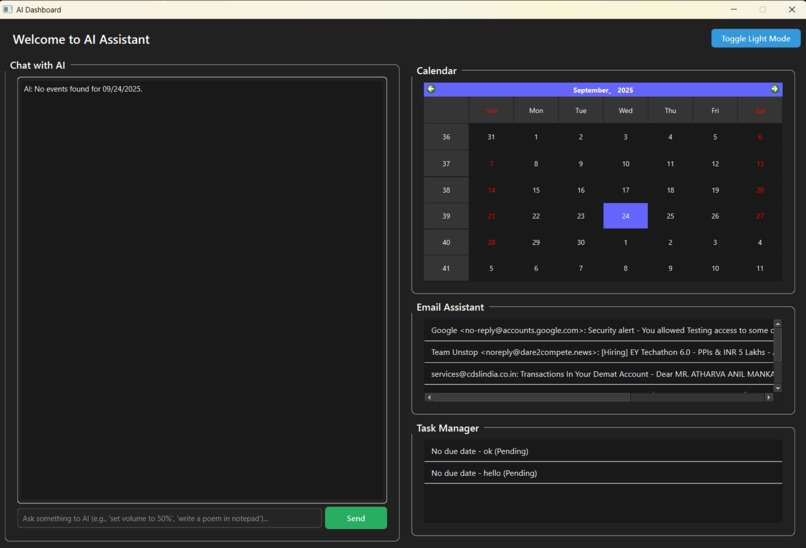Click AI message 'No events found for 09/24/2025'
This screenshot has width=806, height=548.
[83, 89]
